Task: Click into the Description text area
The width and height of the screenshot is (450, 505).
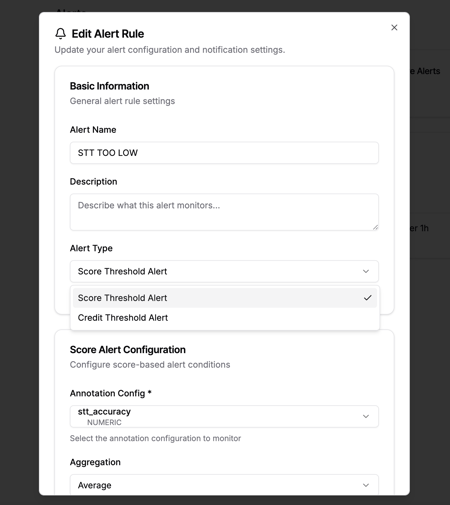Action: 224,212
